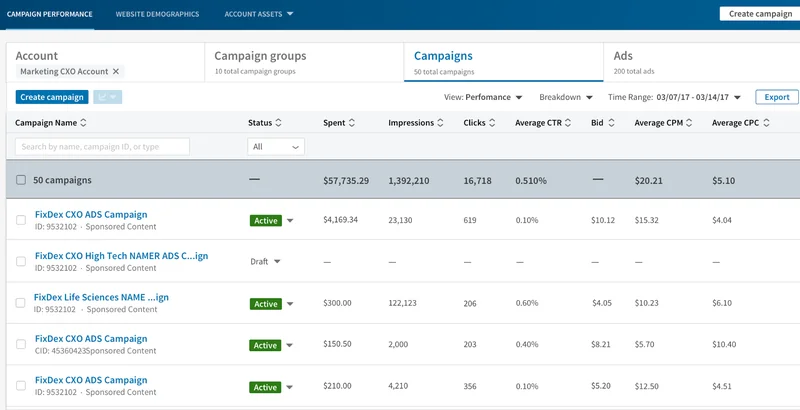Click total clicks value 16,718
This screenshot has width=800, height=410.
(x=478, y=181)
